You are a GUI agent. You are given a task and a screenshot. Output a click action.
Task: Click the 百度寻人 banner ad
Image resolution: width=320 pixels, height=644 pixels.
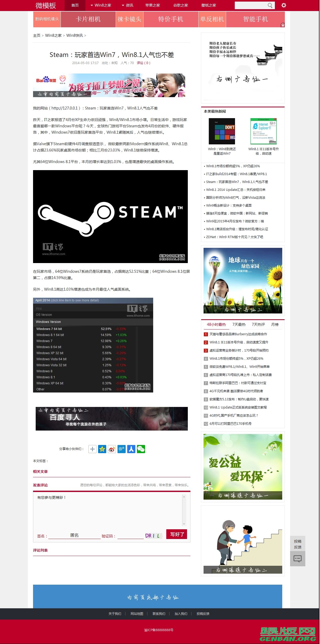pyautogui.click(x=112, y=418)
